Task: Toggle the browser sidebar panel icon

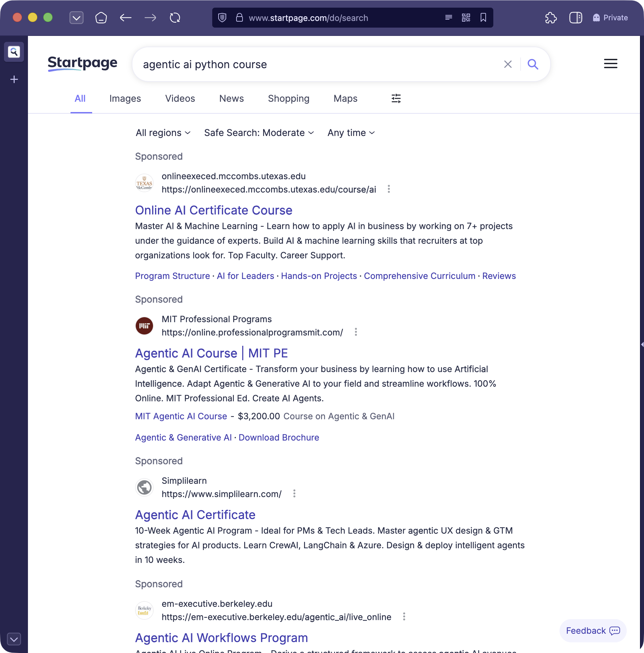Action: [x=575, y=18]
